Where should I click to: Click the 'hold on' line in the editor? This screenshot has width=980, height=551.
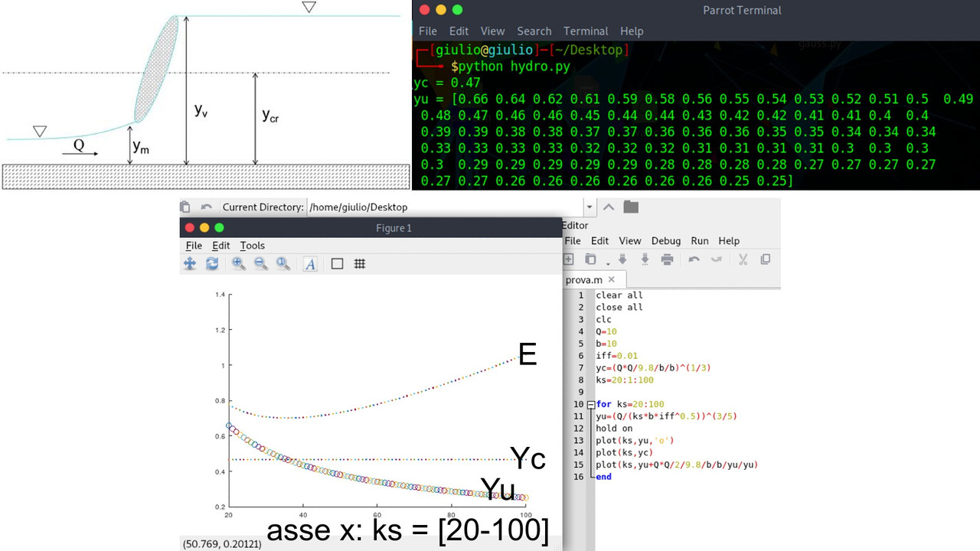point(614,429)
